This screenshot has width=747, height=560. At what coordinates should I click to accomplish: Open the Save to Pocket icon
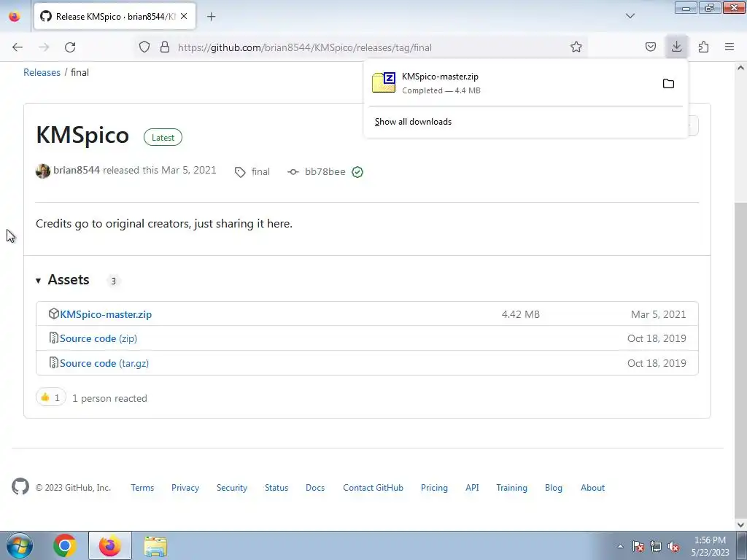[650, 47]
